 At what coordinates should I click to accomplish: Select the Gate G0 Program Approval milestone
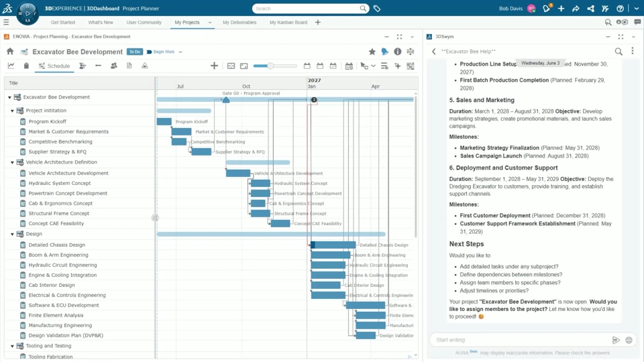pyautogui.click(x=226, y=99)
